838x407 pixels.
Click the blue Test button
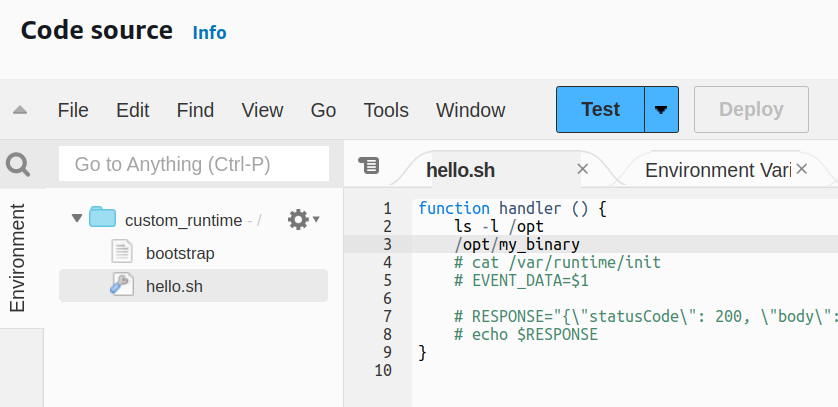point(600,110)
